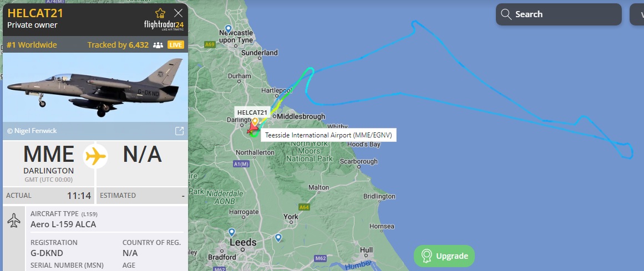Click the LIVE status badge
This screenshot has width=644, height=271.
pos(176,45)
